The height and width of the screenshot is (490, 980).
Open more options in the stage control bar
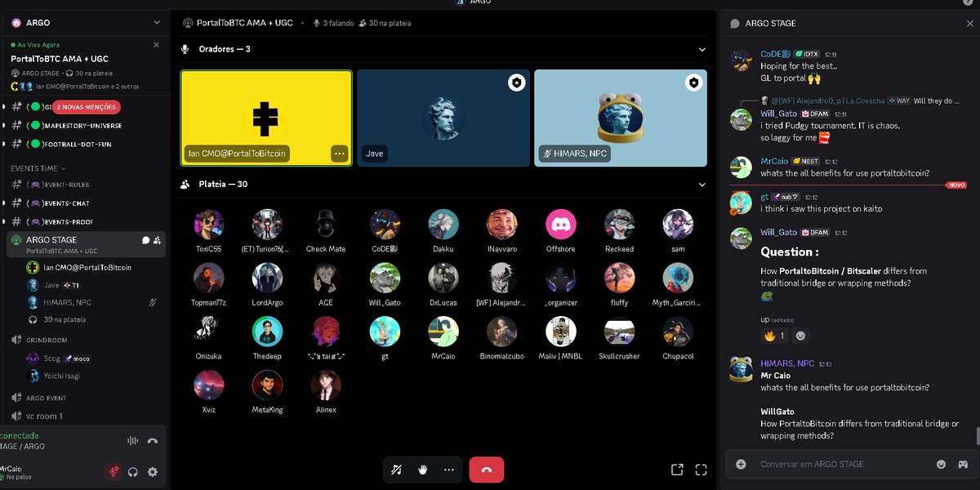pos(449,470)
